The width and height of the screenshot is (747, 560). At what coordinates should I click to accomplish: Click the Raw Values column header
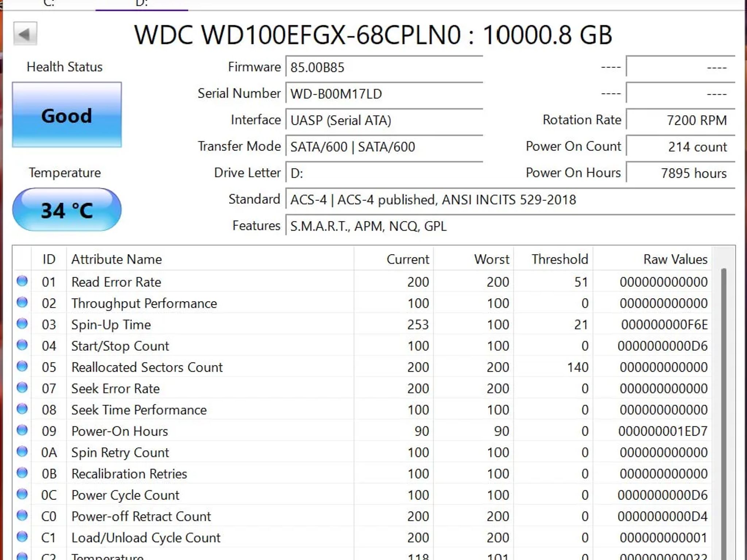[x=652, y=259]
